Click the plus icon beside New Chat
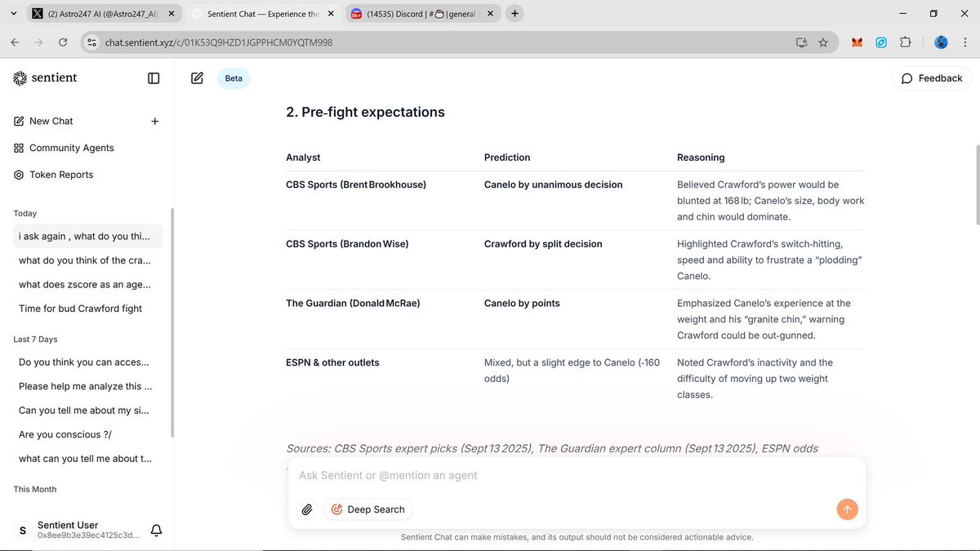The height and width of the screenshot is (551, 980). 155,121
